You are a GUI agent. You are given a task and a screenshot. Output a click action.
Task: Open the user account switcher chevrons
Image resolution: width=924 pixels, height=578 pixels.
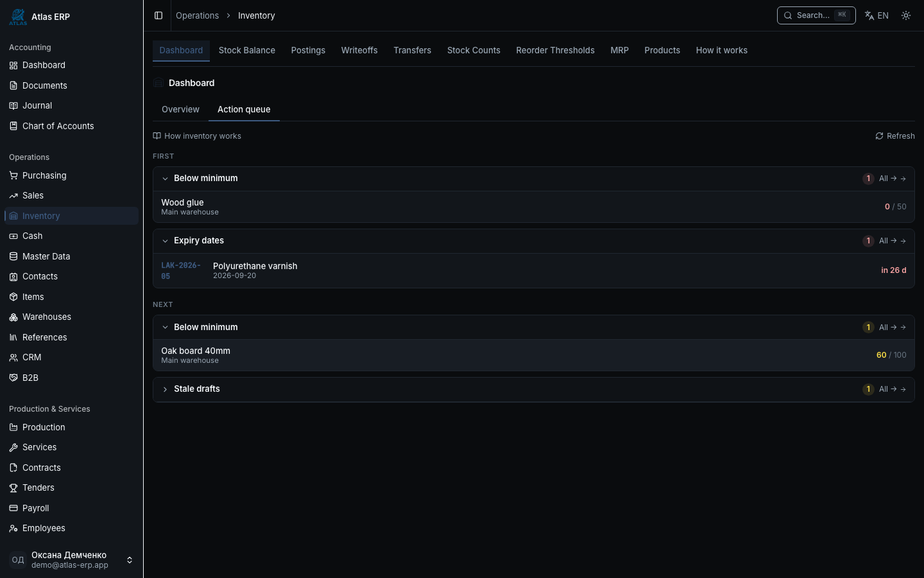coord(130,560)
